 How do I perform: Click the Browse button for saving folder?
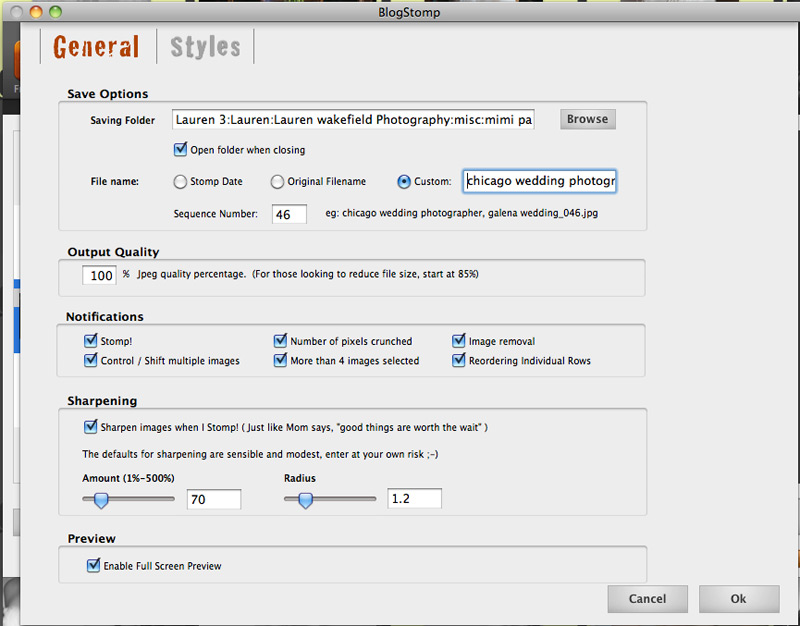(x=588, y=119)
